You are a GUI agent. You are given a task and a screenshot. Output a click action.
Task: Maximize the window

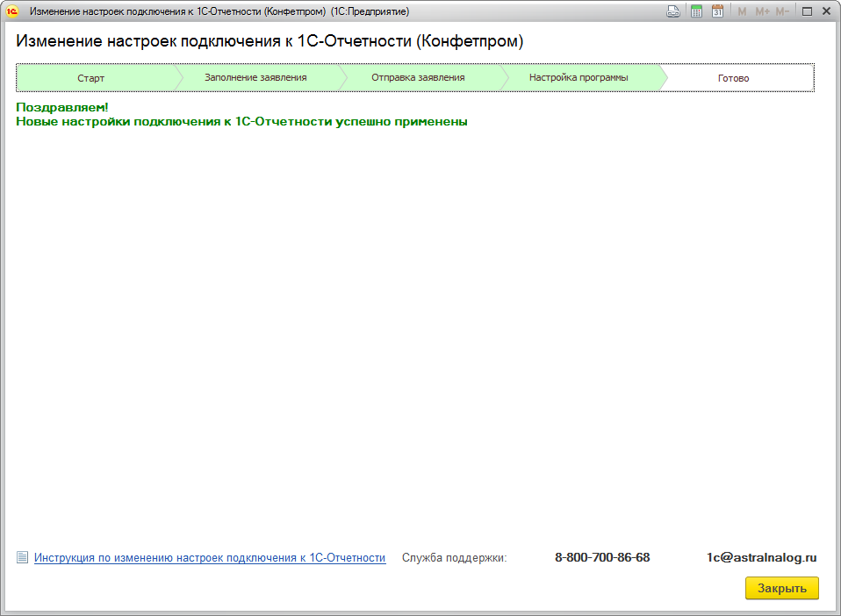[x=807, y=11]
